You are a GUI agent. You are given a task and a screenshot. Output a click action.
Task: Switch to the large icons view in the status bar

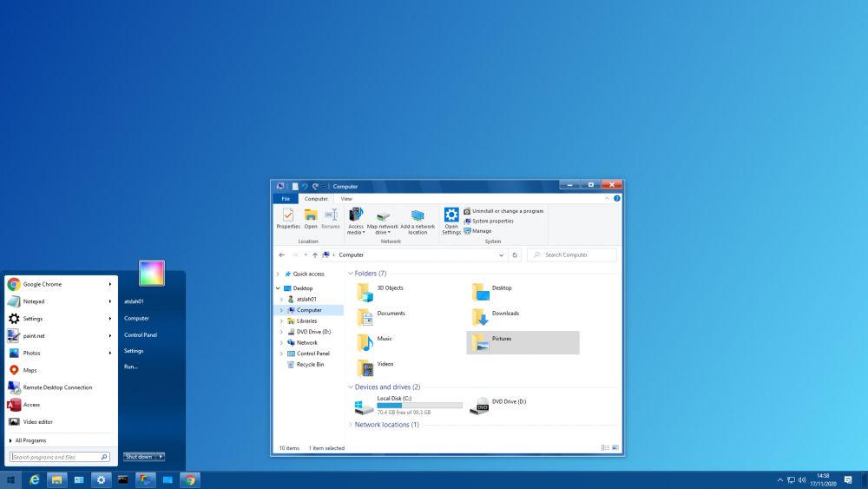[615, 448]
